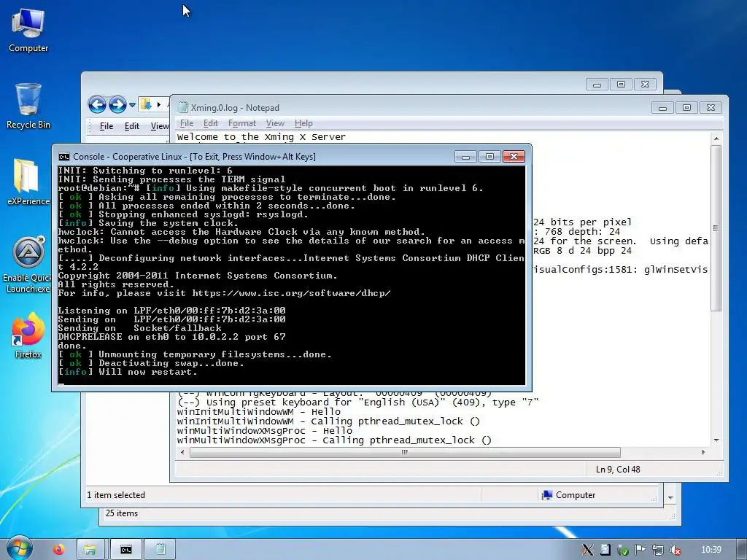Open Explorer Edit menu
Image resolution: width=747 pixels, height=560 pixels.
pyautogui.click(x=132, y=126)
